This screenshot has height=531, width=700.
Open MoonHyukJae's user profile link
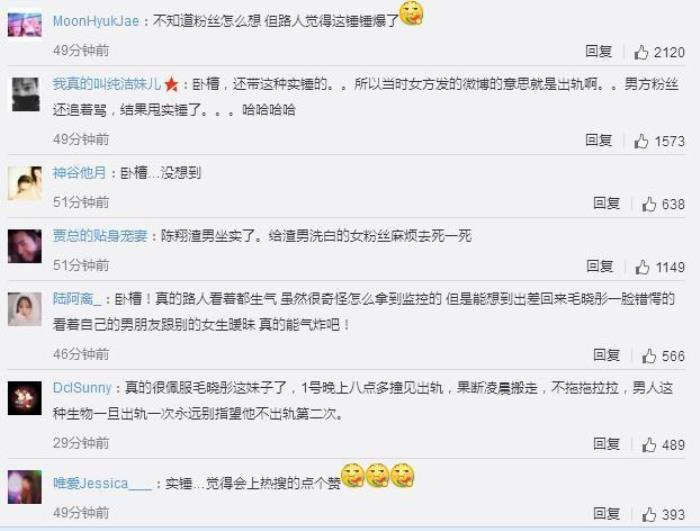point(96,21)
